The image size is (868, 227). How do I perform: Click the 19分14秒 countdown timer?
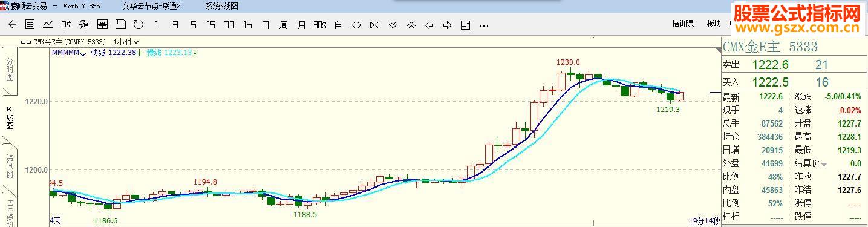point(705,220)
